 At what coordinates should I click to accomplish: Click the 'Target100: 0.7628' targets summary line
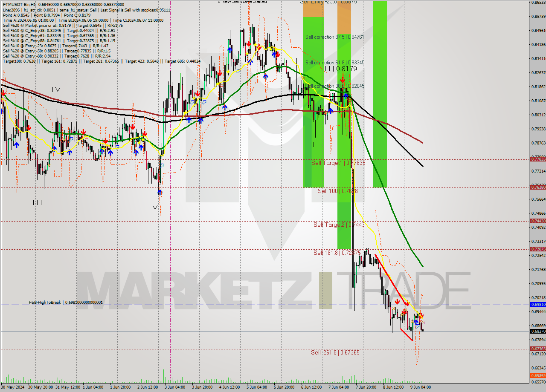pos(102,61)
